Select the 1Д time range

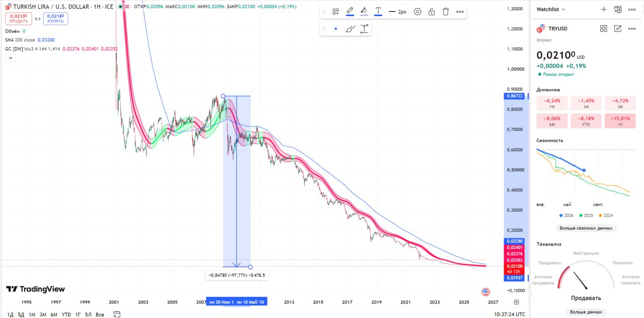coord(11,314)
